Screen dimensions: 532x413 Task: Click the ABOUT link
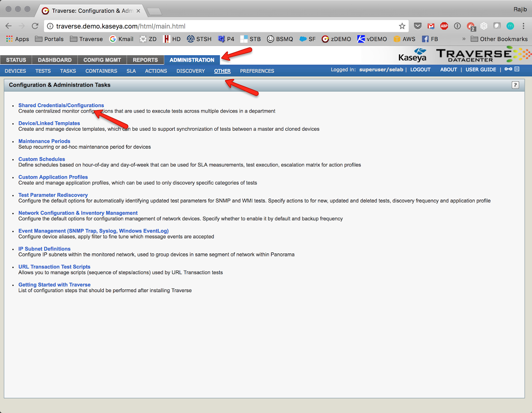click(x=448, y=69)
